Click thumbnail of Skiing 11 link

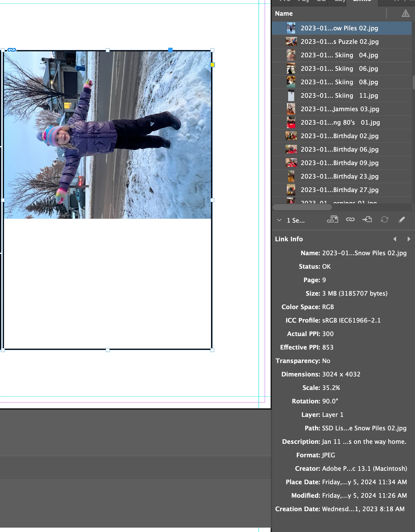[291, 96]
